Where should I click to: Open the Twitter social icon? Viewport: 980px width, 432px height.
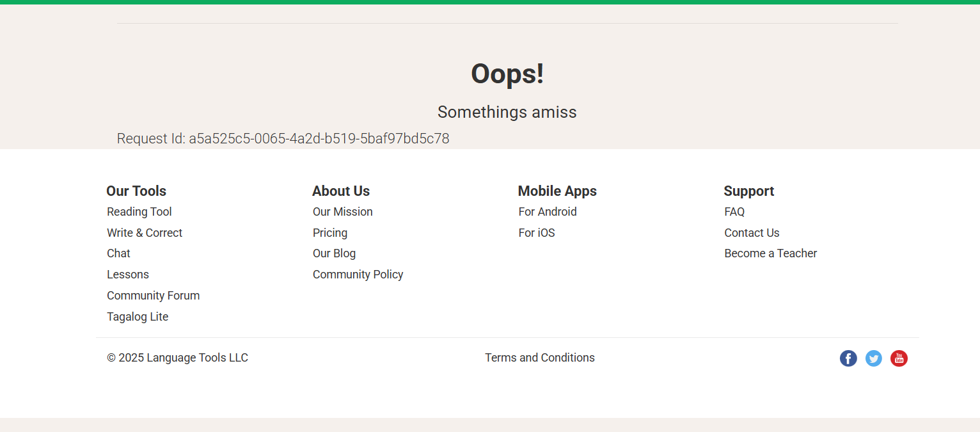tap(874, 358)
